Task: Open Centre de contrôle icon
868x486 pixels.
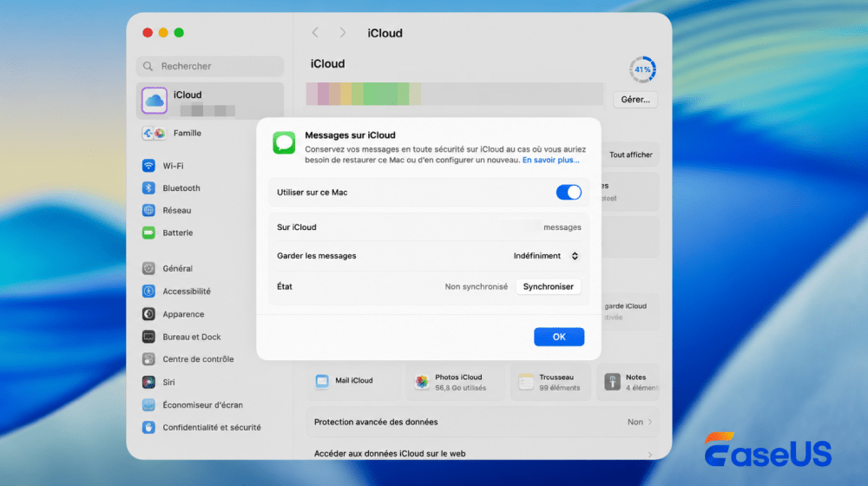Action: (148, 359)
